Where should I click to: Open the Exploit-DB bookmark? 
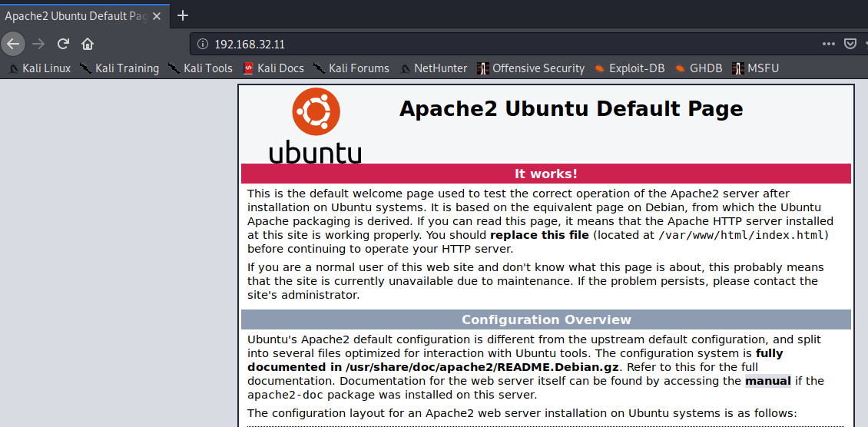pos(629,68)
